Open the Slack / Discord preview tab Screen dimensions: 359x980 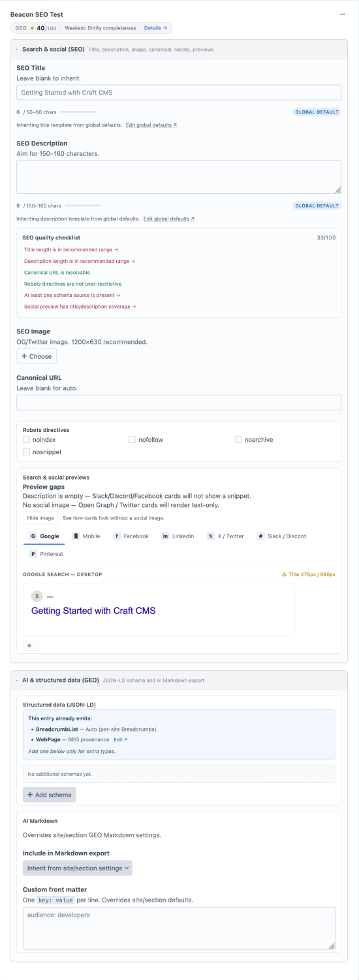point(281,536)
